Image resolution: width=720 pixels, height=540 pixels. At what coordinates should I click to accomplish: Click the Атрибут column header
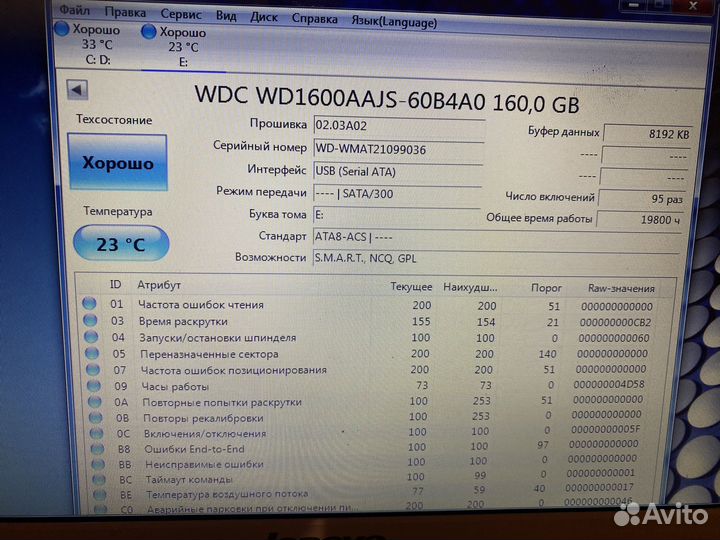point(159,285)
